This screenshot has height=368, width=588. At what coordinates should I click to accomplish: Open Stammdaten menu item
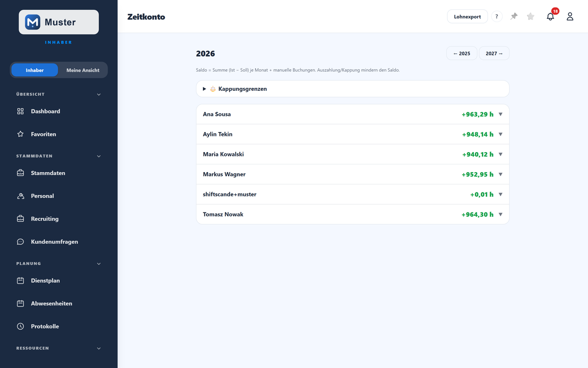(x=59, y=173)
